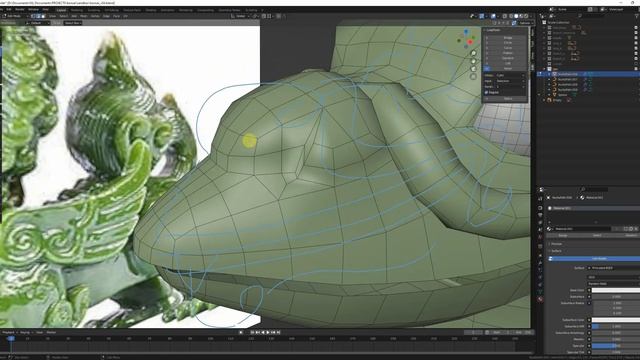Toggle viewport gizmos icon
The width and height of the screenshot is (640, 360).
point(482,16)
